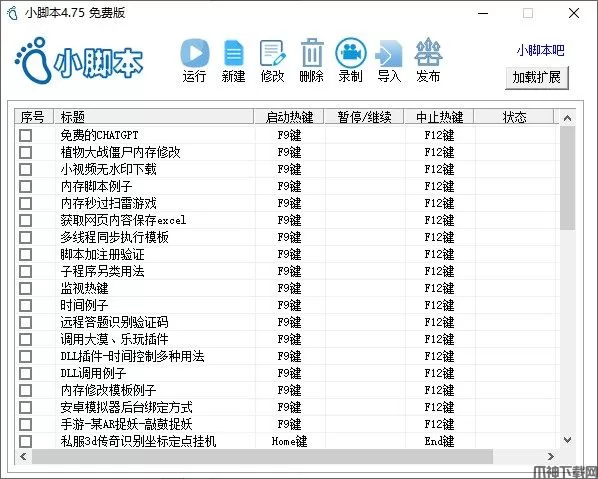Open the 小脚本吧 link
598x479 pixels.
(x=540, y=50)
